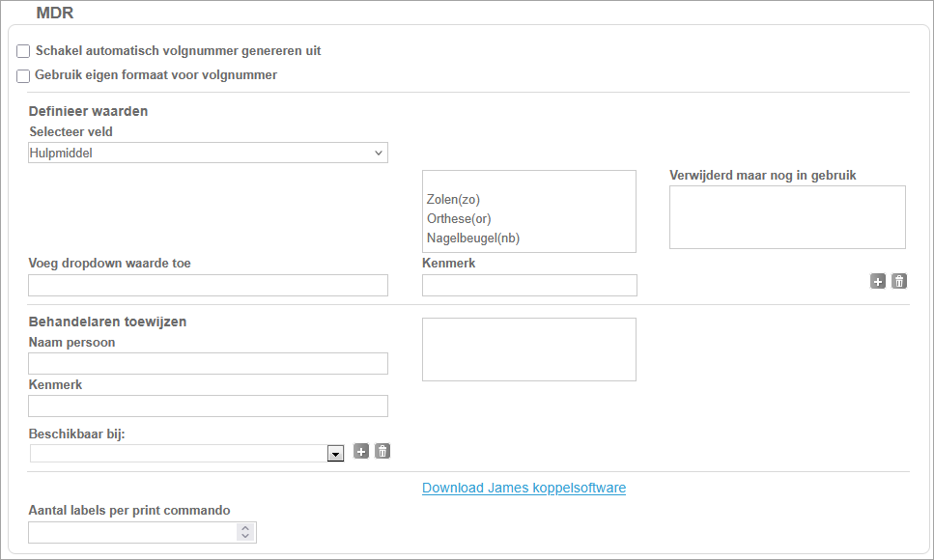Click into the Naam persoon field
The image size is (934, 560).
tap(208, 363)
